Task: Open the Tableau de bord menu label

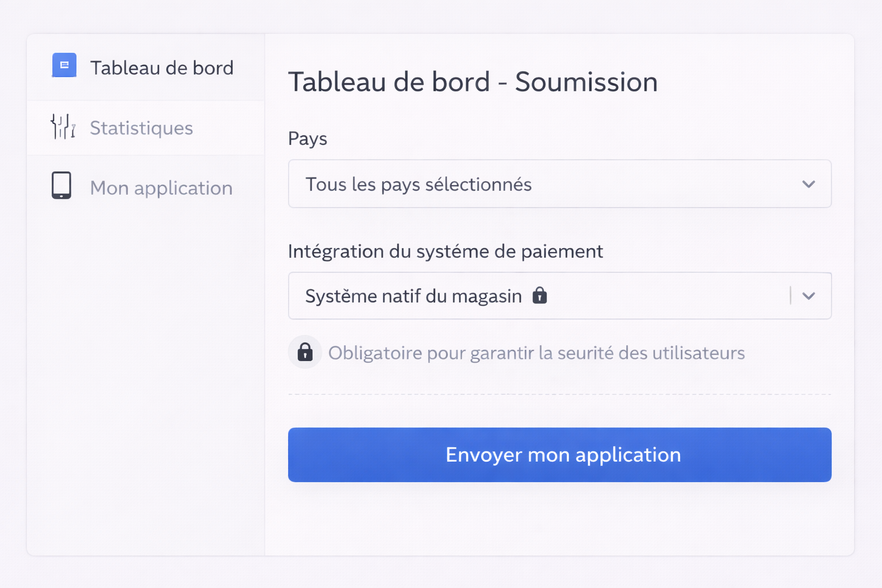Action: 161,68
